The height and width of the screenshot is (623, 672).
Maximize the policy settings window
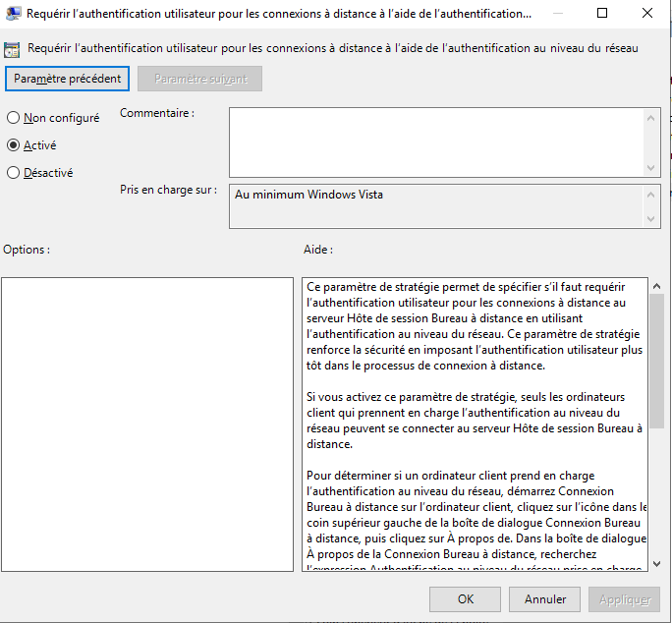tap(602, 15)
